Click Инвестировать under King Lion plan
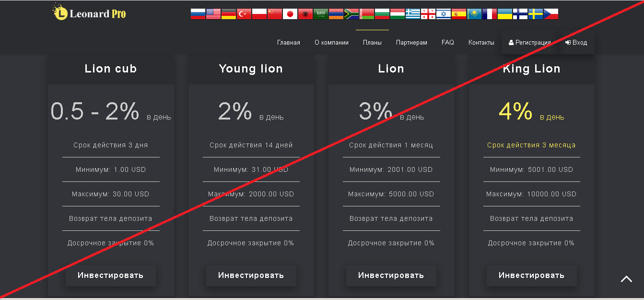Image resolution: width=644 pixels, height=300 pixels. [531, 276]
